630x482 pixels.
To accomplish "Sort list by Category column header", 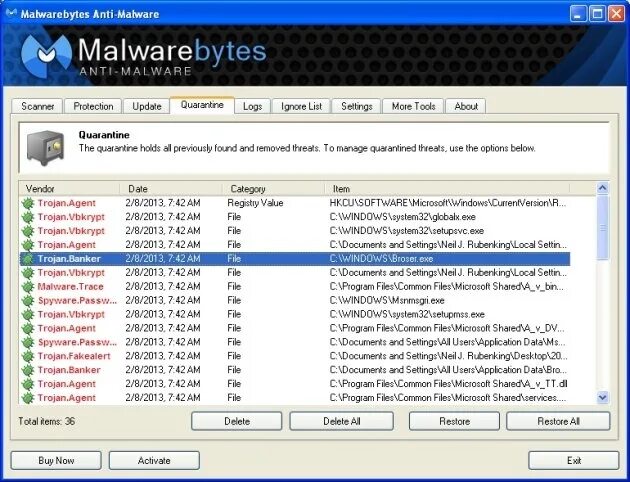I will (x=274, y=189).
